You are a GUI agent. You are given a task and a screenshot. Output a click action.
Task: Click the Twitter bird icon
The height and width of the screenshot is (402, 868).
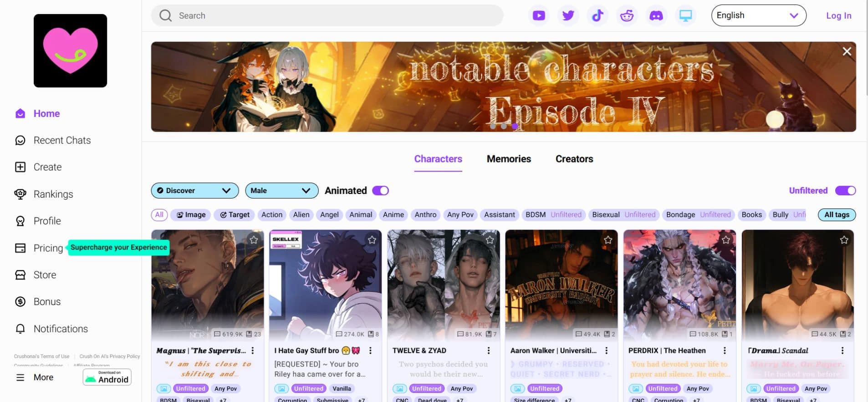tap(568, 15)
